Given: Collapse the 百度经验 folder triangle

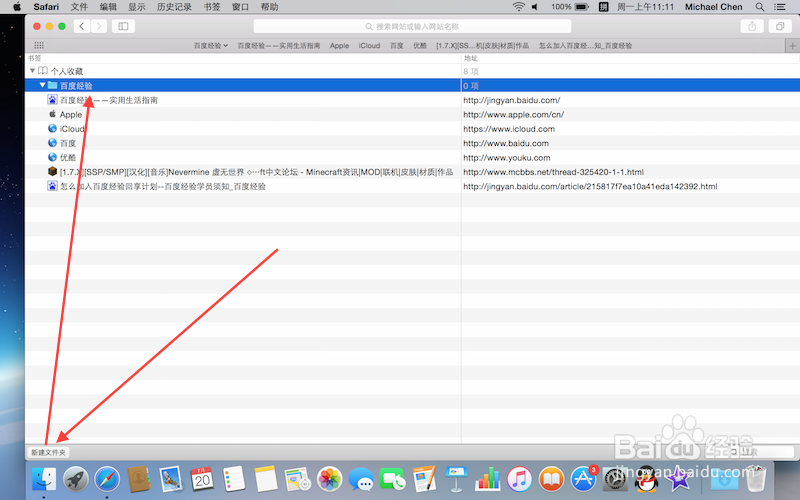Looking at the screenshot, I should coord(42,85).
